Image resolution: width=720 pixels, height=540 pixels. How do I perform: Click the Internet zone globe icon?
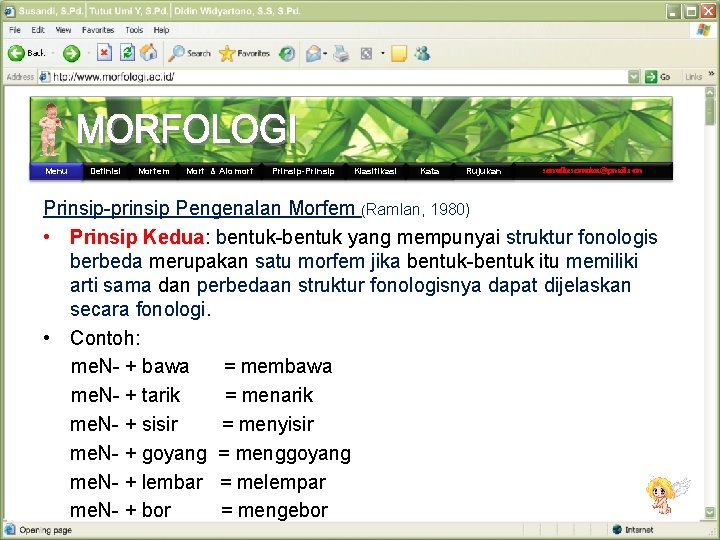[x=617, y=529]
